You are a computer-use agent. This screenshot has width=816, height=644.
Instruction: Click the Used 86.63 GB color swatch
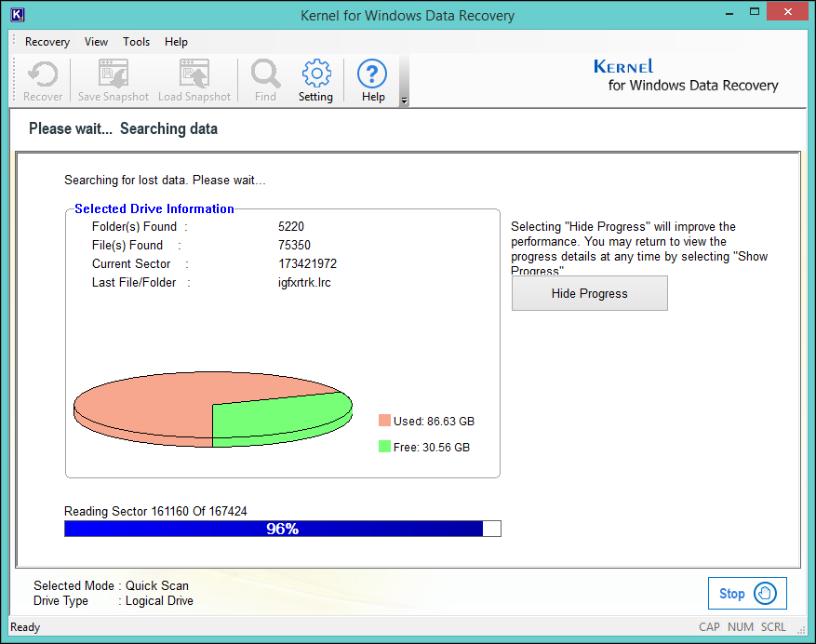point(384,420)
